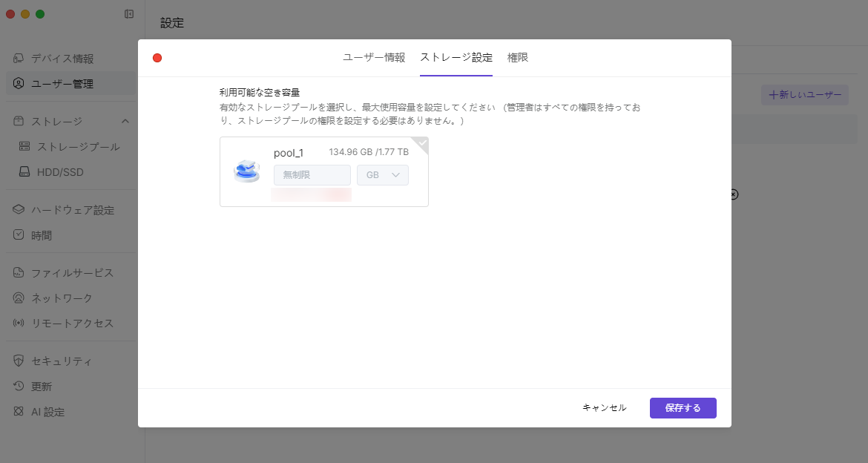Toggle pool_1 selection checkmark corner
The width and height of the screenshot is (868, 463).
point(421,143)
